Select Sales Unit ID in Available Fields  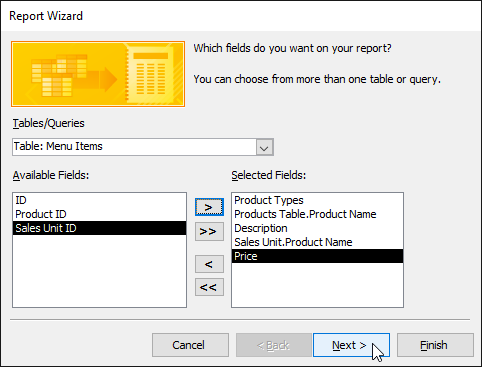tap(99, 228)
